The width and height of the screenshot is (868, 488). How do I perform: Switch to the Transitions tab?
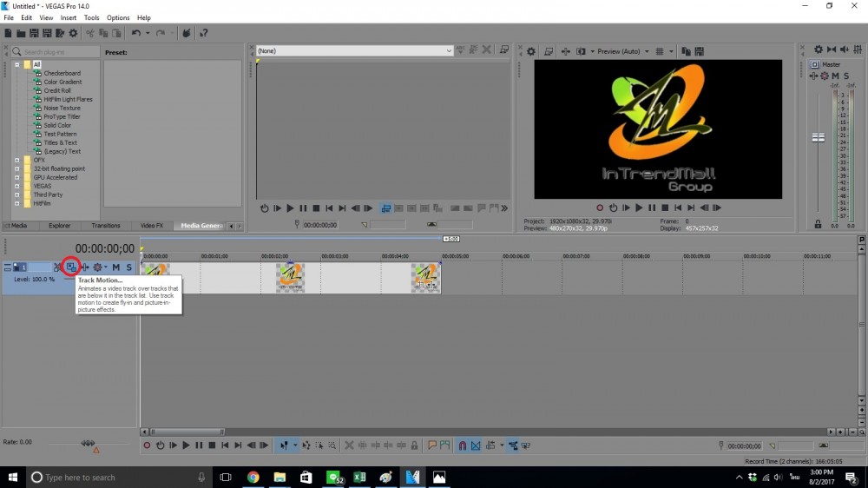click(x=106, y=226)
